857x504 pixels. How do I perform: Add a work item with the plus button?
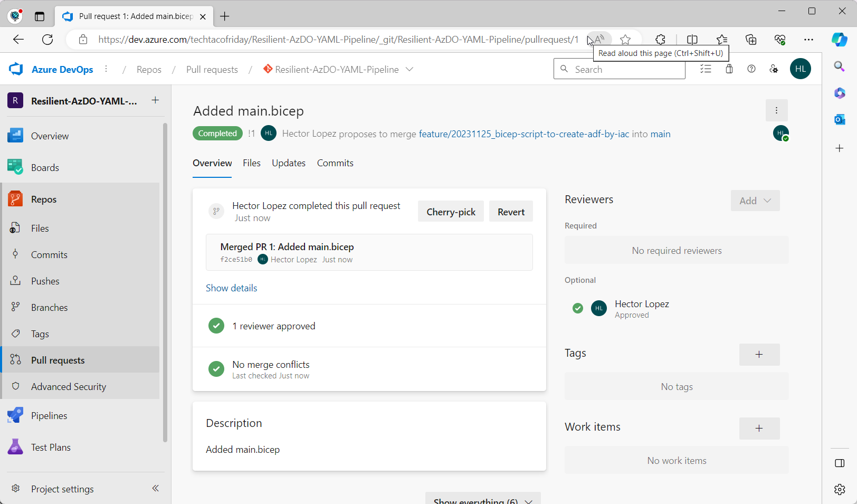click(759, 429)
